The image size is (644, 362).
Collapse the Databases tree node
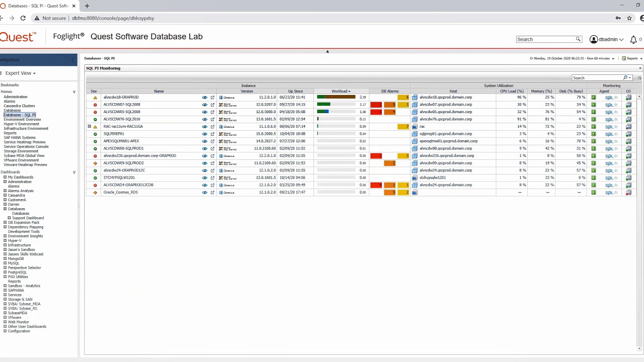pos(5,209)
